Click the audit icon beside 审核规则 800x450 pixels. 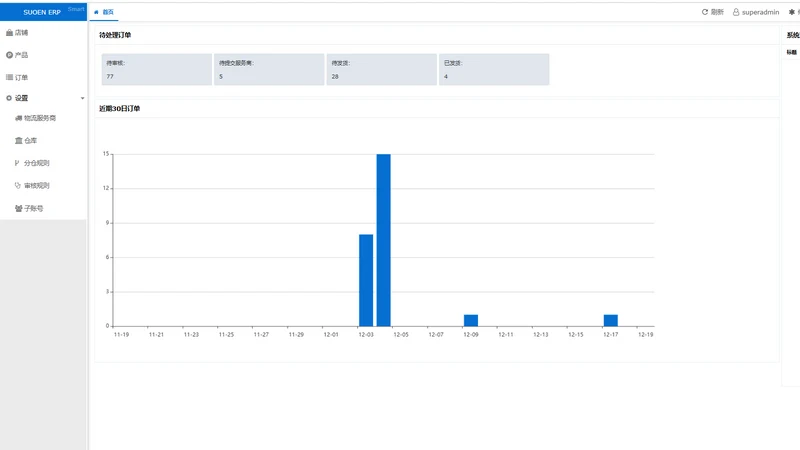coord(18,186)
